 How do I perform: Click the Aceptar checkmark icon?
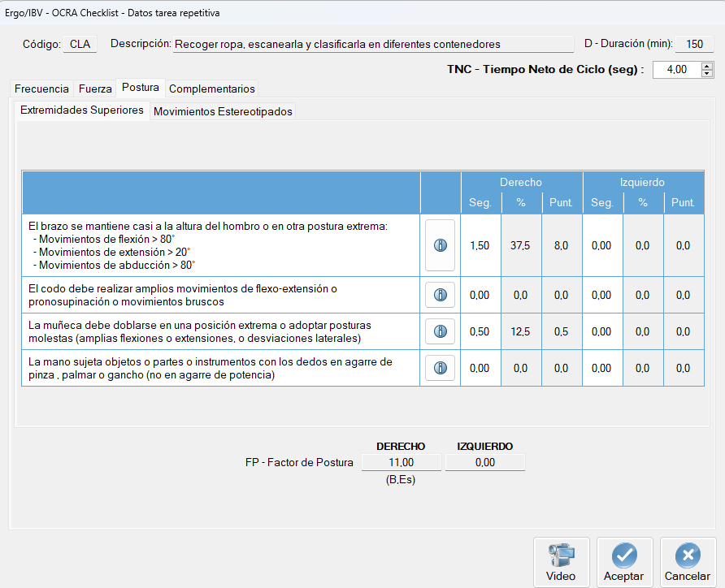(x=624, y=556)
